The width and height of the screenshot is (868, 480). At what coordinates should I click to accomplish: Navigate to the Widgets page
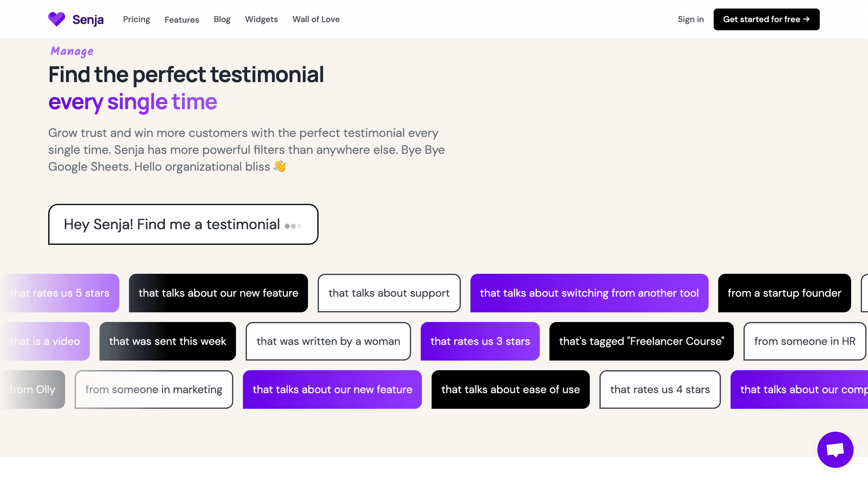pyautogui.click(x=261, y=19)
